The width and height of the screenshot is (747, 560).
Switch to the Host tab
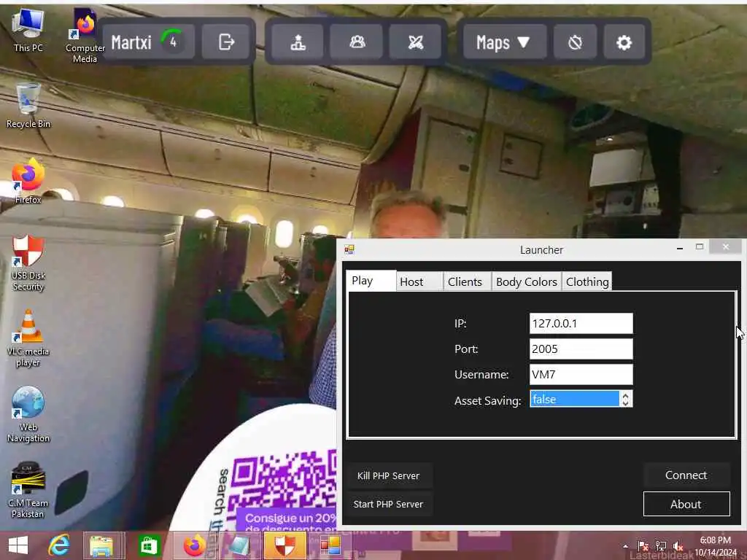pos(419,281)
